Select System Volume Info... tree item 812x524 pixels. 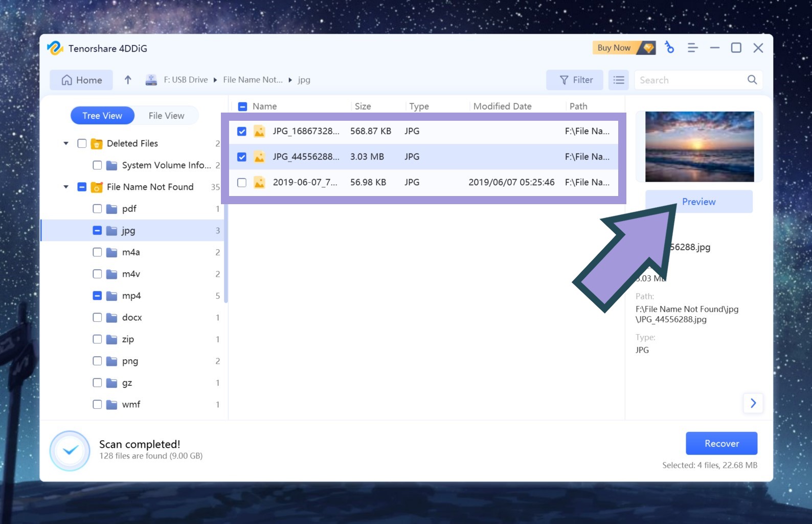[x=166, y=165]
